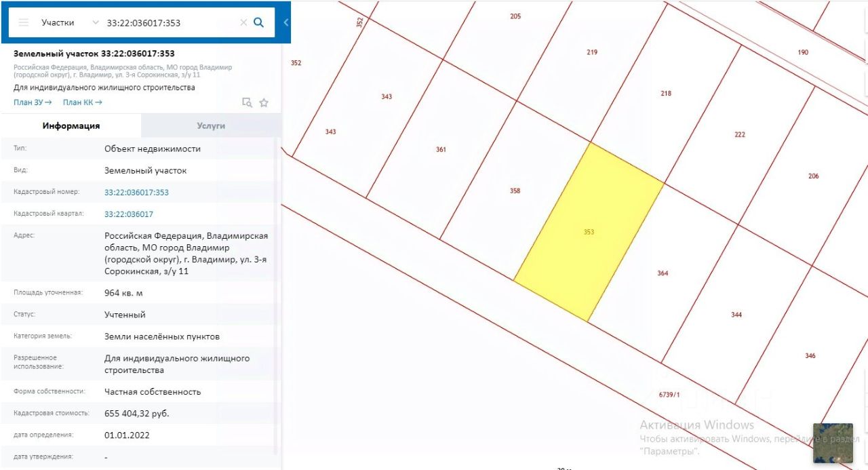Clear the search field with the X icon
Image resolution: width=868 pixels, height=470 pixels.
click(x=243, y=22)
